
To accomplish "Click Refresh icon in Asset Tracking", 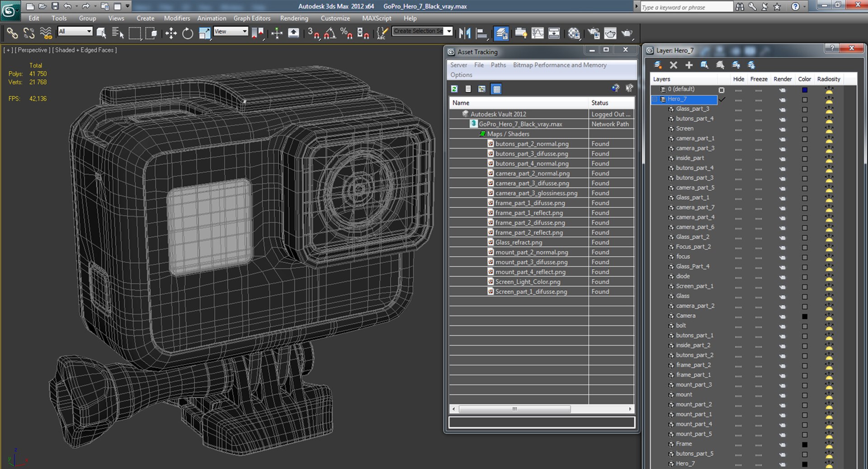I will 454,89.
